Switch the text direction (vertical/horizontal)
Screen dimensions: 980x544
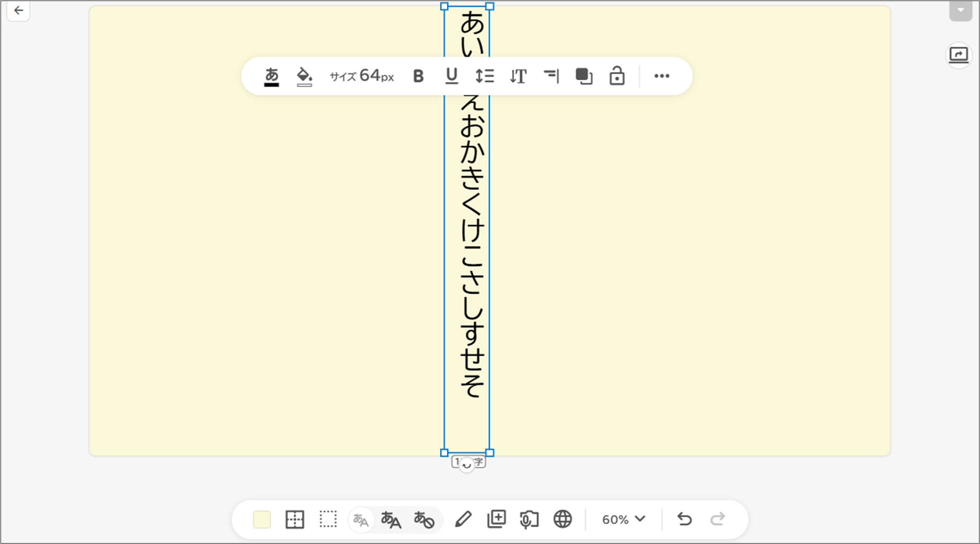coord(518,76)
